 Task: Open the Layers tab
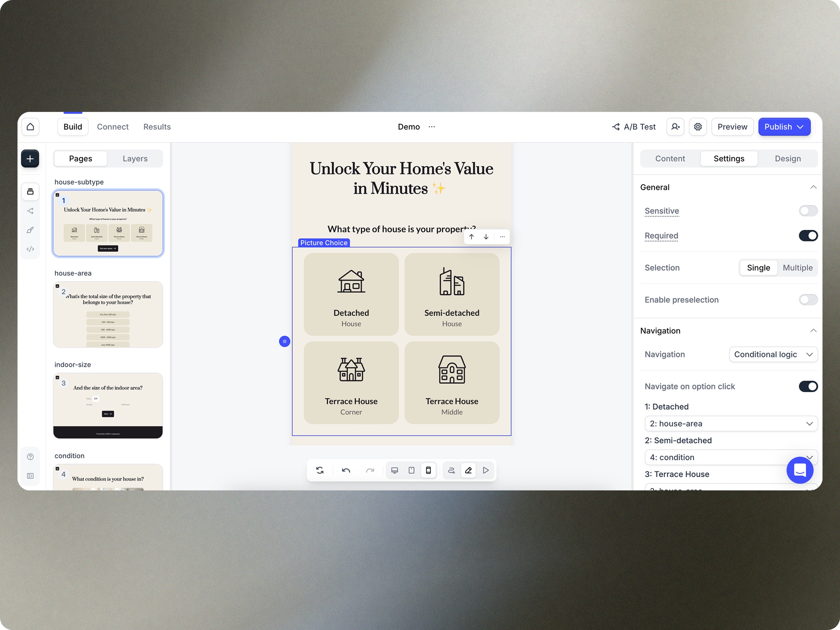click(135, 159)
